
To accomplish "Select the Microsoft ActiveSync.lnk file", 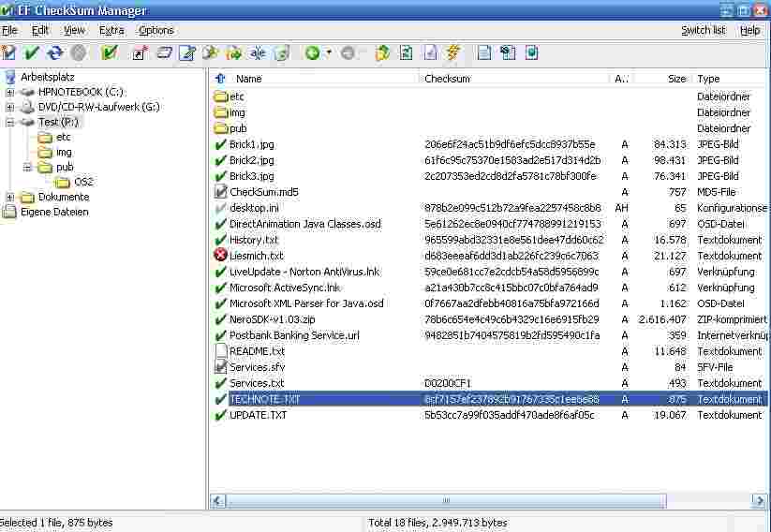I will point(285,288).
